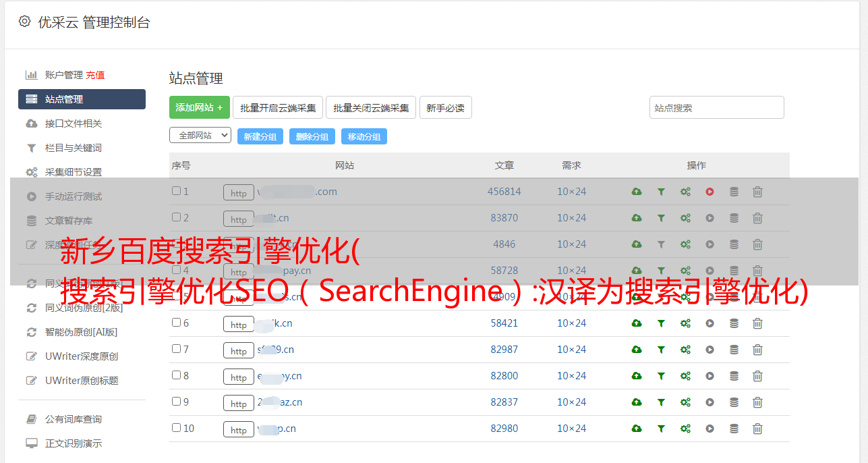Click the gear icon beside 优采云 title
Screen dimensions: 868x463
25,22
